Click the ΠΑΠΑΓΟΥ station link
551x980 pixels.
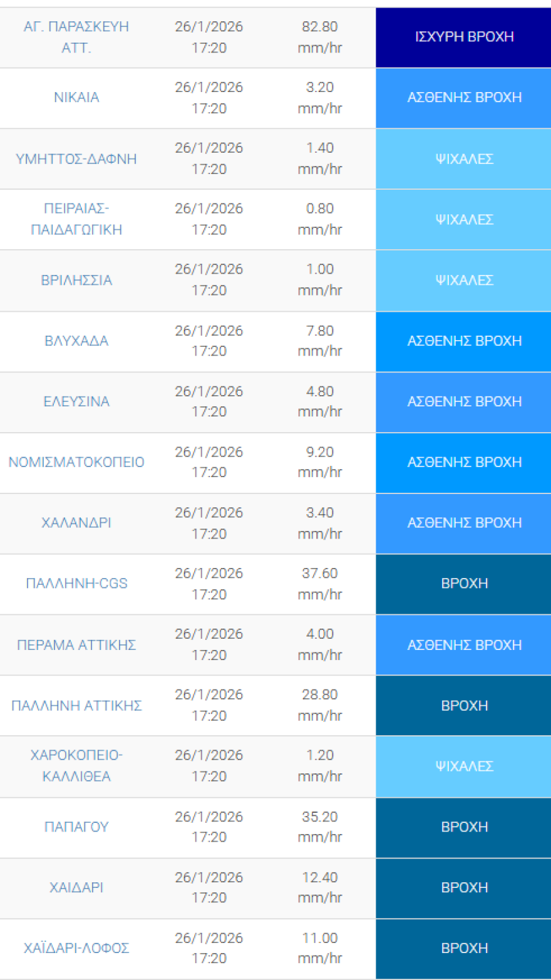pos(76,827)
